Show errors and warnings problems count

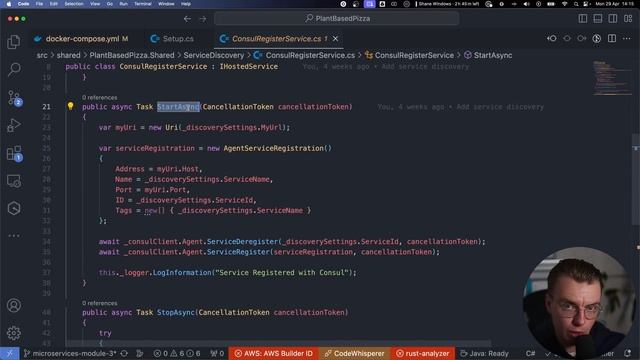point(177,353)
